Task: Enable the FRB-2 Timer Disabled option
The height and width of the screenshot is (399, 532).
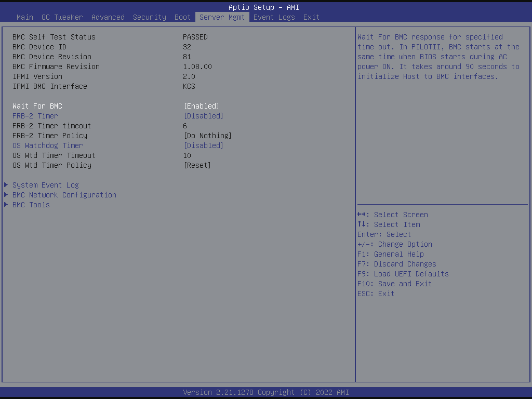Action: (x=204, y=116)
